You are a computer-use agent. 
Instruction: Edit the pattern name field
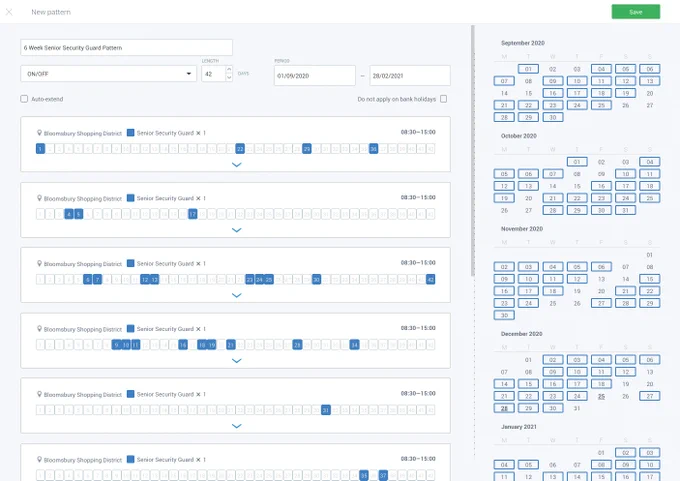pyautogui.click(x=126, y=48)
